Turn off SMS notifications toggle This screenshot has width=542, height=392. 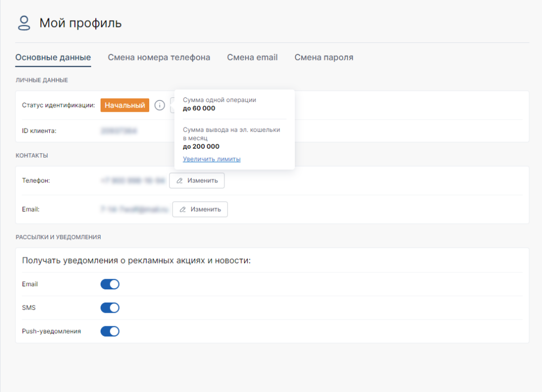coord(110,308)
